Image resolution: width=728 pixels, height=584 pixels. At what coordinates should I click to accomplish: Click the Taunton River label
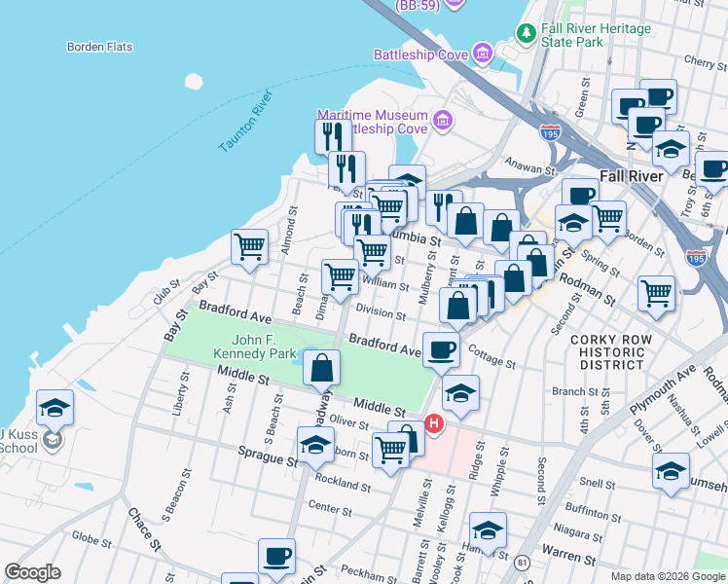(245, 122)
